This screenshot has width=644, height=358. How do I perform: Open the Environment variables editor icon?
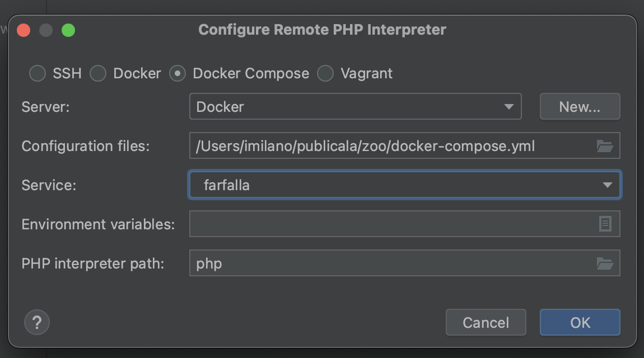pos(606,224)
